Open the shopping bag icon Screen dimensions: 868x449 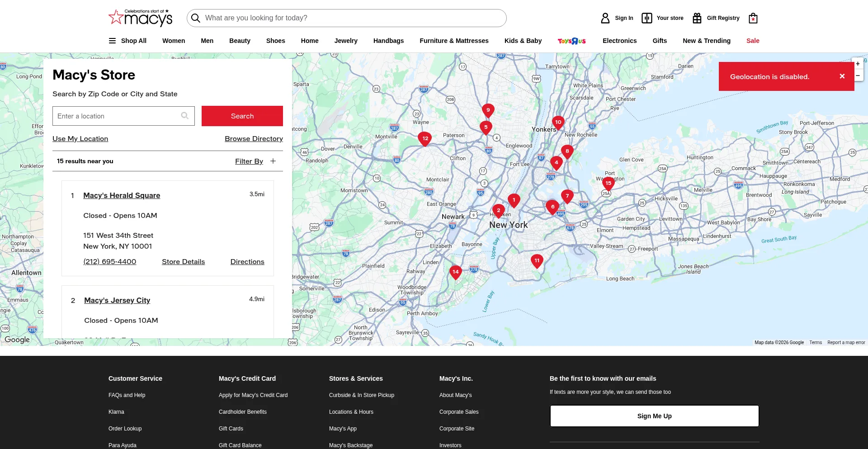click(x=753, y=18)
